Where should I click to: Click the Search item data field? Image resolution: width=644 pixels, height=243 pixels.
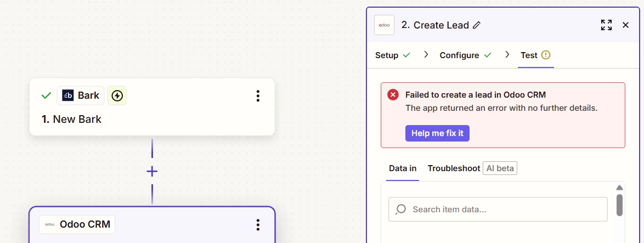[x=498, y=210]
